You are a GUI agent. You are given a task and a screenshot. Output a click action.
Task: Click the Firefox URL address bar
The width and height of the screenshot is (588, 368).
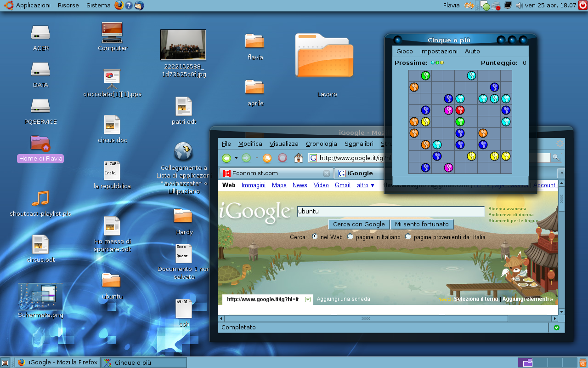coord(349,158)
